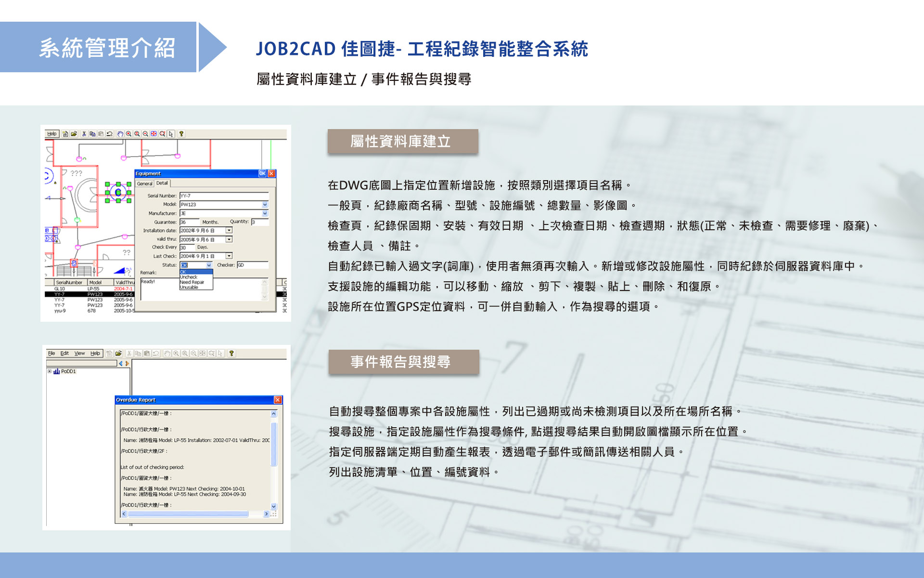Open Help menu in the Equipment screenshot

click(x=52, y=134)
